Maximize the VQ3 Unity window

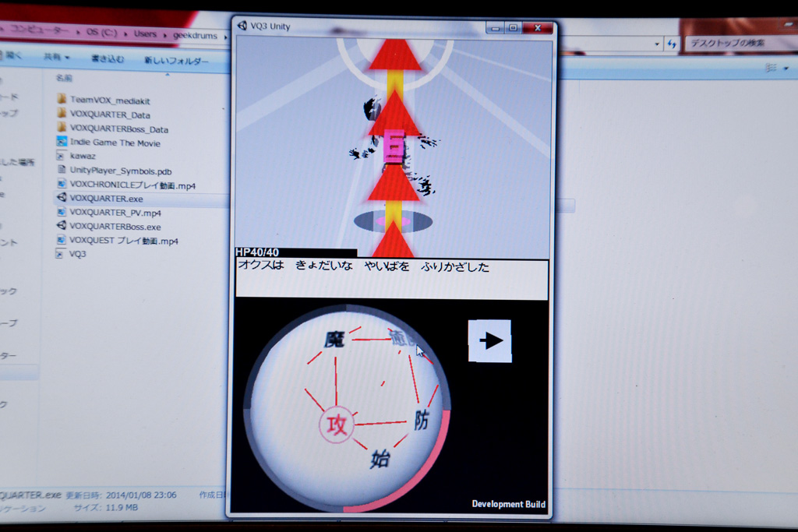pos(513,28)
